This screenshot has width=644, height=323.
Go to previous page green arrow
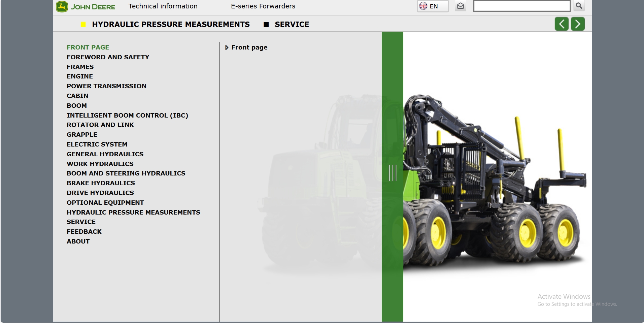(x=562, y=24)
